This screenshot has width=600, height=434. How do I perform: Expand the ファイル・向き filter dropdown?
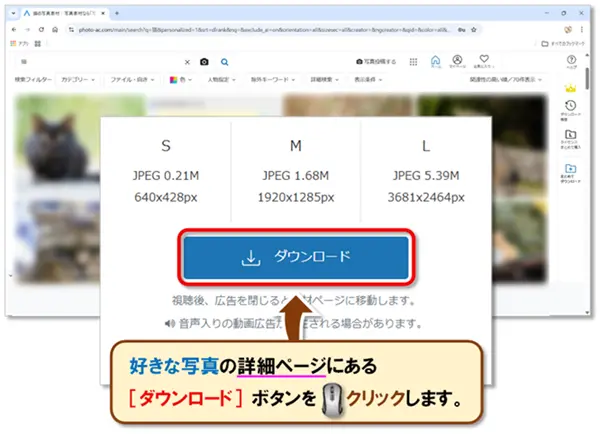(132, 80)
